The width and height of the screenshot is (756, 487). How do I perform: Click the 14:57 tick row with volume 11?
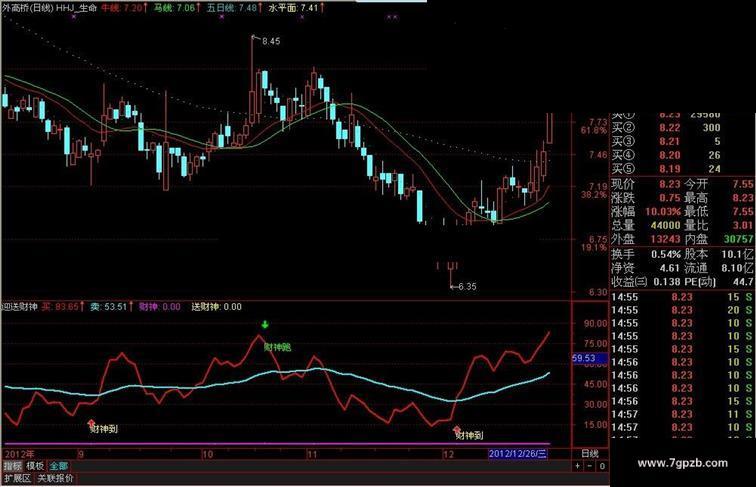tap(681, 414)
